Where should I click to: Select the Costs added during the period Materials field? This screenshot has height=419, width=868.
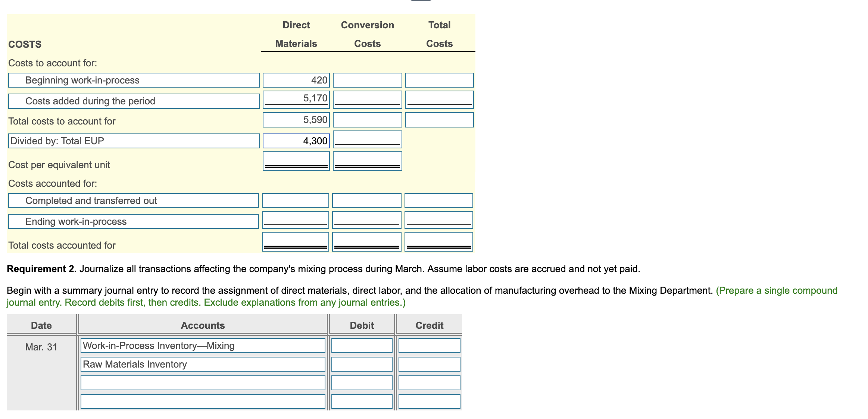(x=295, y=100)
